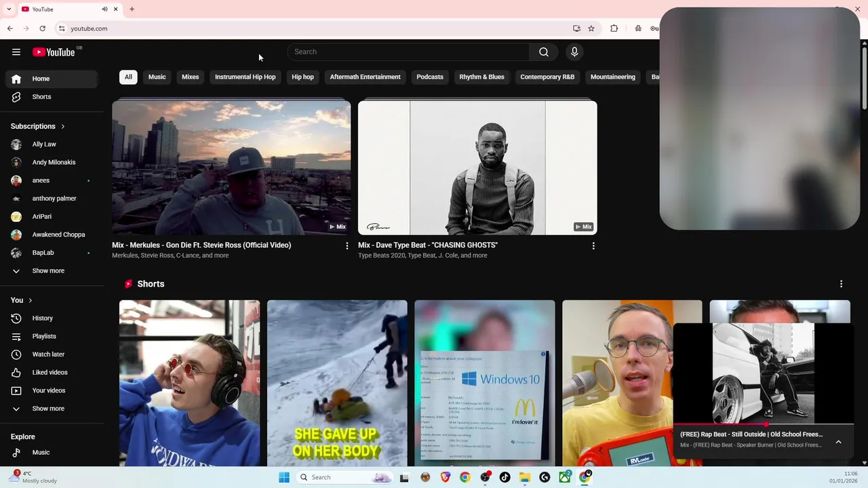Open Windows Start menu
The height and width of the screenshot is (488, 868).
pyautogui.click(x=284, y=478)
